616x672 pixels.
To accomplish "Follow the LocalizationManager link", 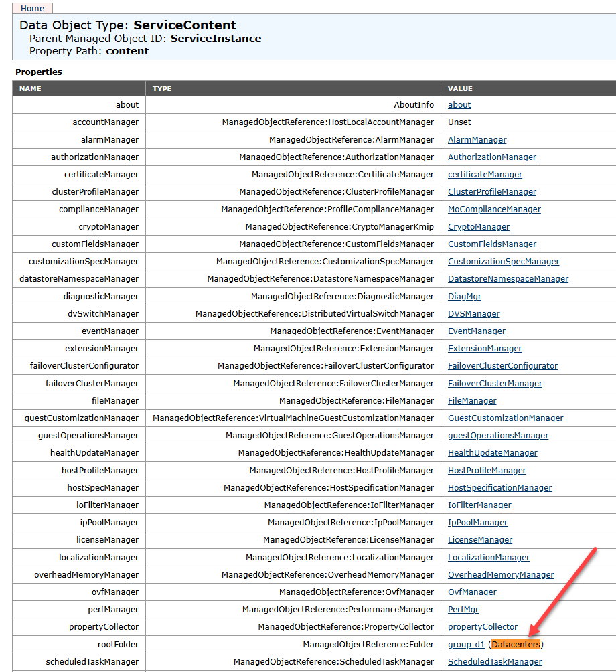I will 489,557.
